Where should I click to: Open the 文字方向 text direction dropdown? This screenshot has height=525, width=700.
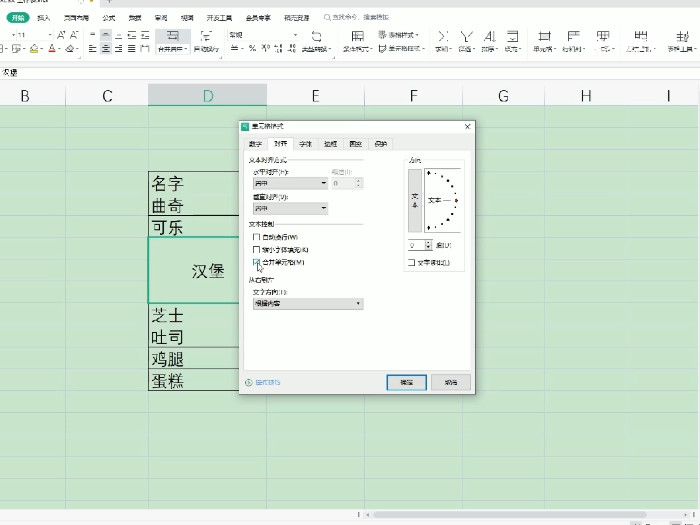[308, 304]
